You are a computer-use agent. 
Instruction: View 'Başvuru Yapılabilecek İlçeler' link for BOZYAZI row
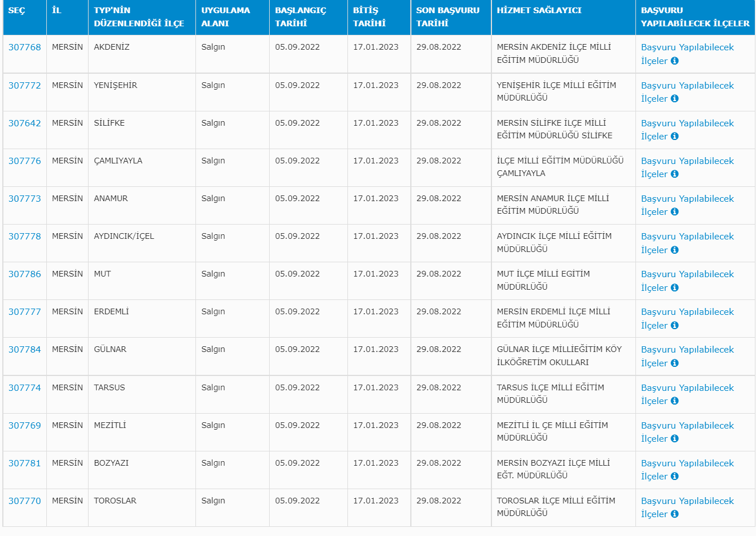pyautogui.click(x=687, y=463)
